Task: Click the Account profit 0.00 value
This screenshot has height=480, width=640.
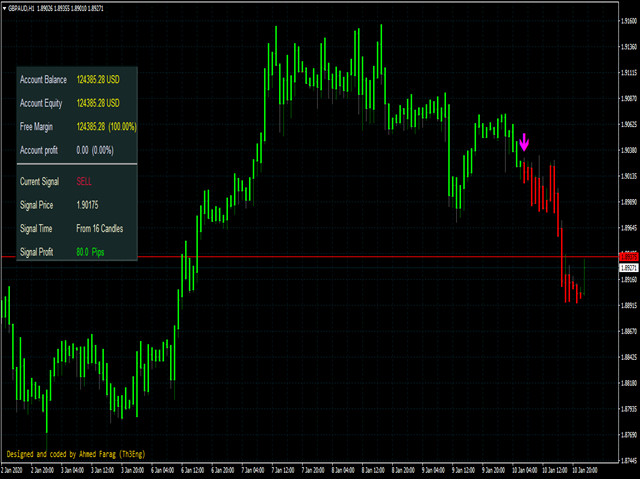Action: (97, 150)
